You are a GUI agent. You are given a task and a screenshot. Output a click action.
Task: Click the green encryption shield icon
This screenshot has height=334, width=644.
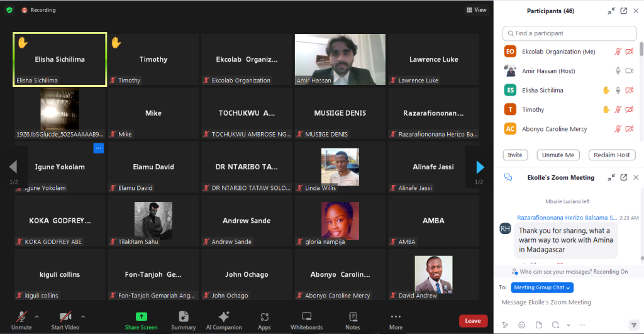(9, 10)
